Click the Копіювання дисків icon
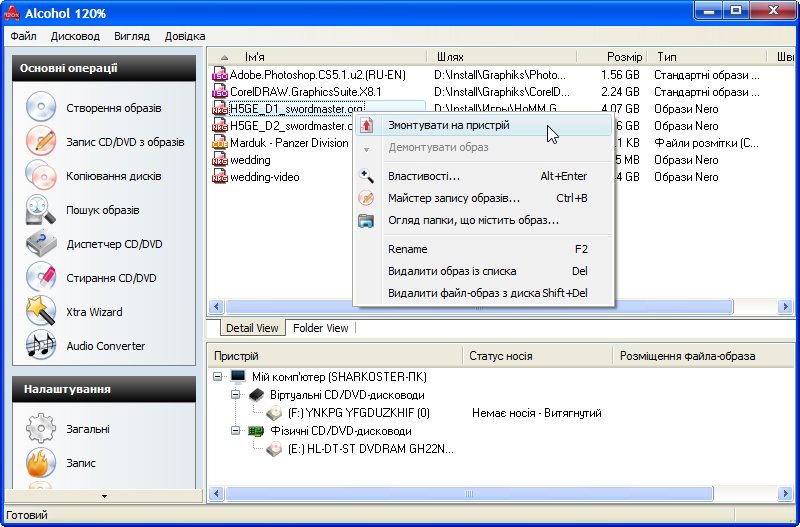The height and width of the screenshot is (527, 800). click(41, 175)
